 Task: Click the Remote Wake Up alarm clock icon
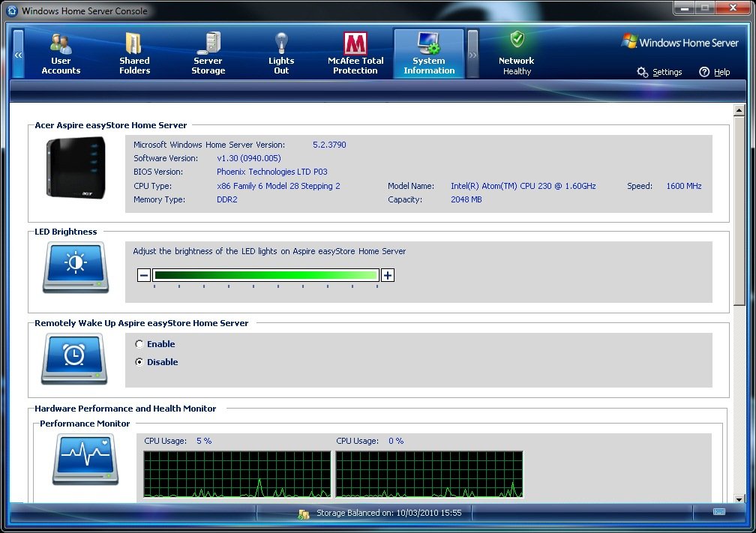click(x=74, y=358)
